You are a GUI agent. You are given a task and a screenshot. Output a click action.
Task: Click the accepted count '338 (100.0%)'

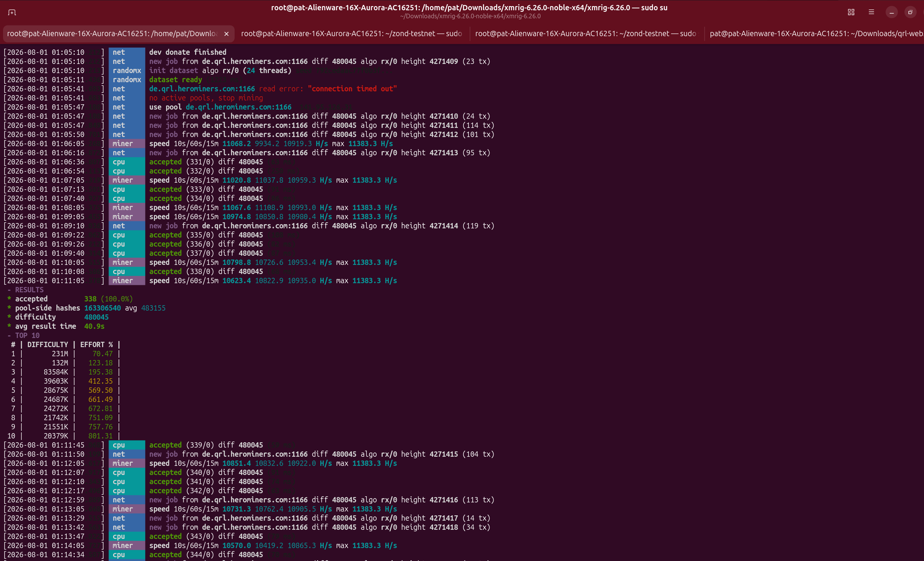tap(109, 299)
